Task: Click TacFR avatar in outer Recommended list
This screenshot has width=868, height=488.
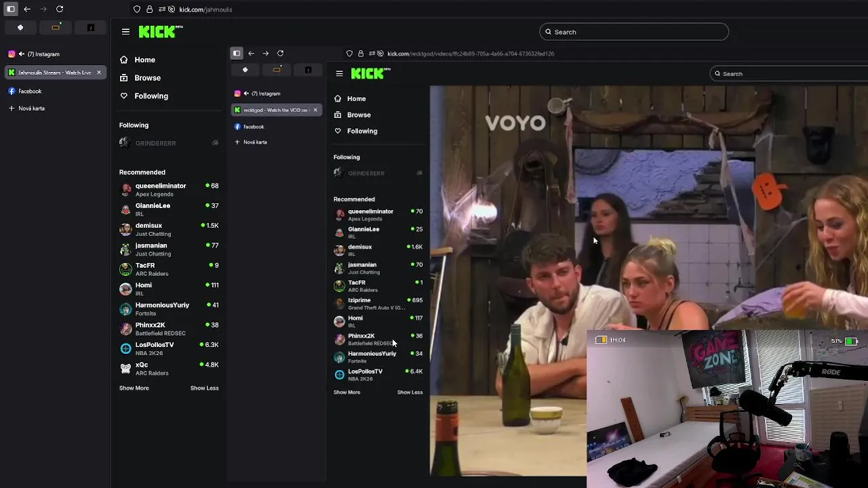Action: (125, 269)
